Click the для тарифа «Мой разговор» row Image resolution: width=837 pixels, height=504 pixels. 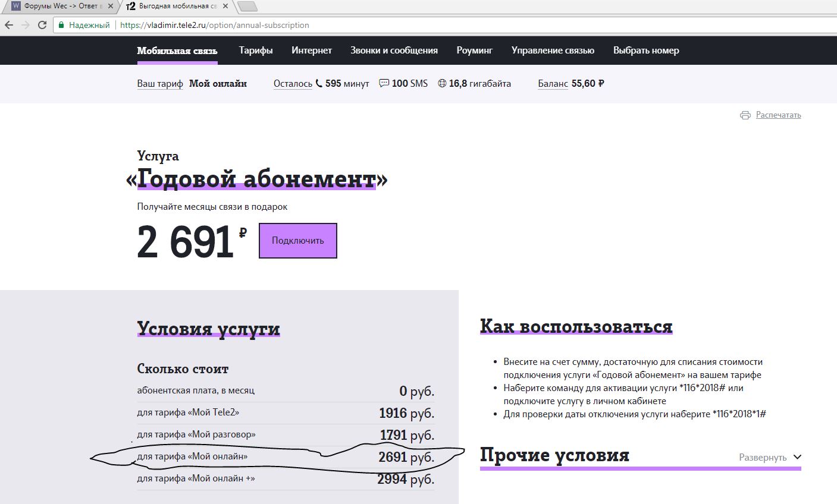286,435
